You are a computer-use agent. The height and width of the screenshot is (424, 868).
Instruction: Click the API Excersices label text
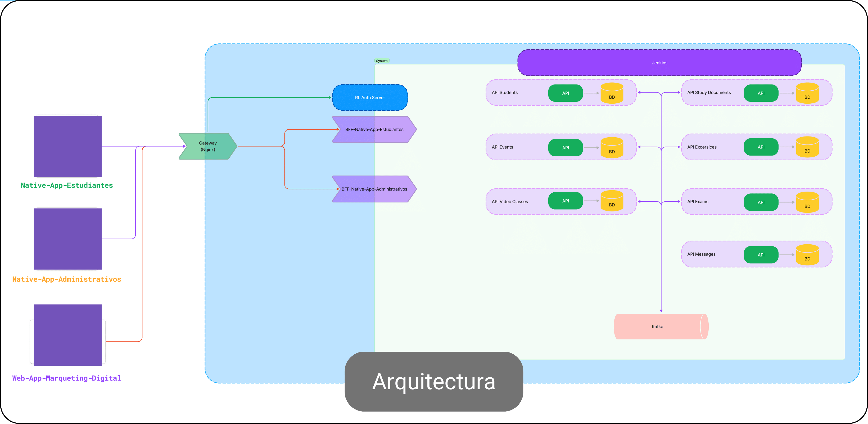[702, 147]
